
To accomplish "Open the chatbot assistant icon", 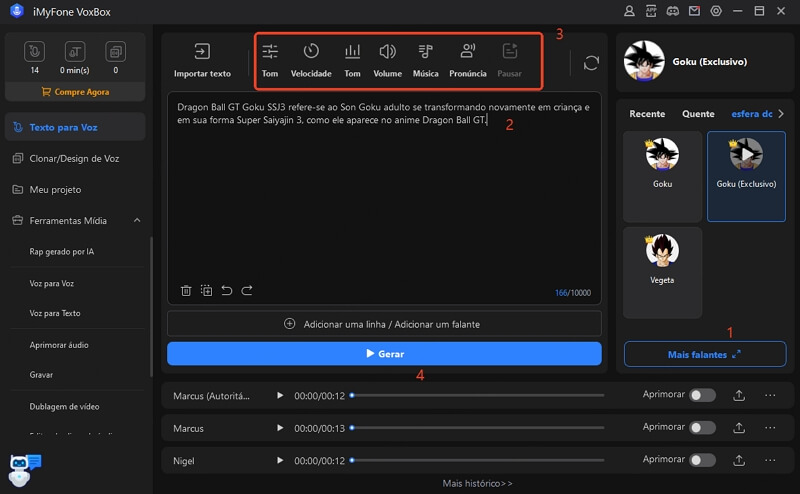I will tap(24, 470).
